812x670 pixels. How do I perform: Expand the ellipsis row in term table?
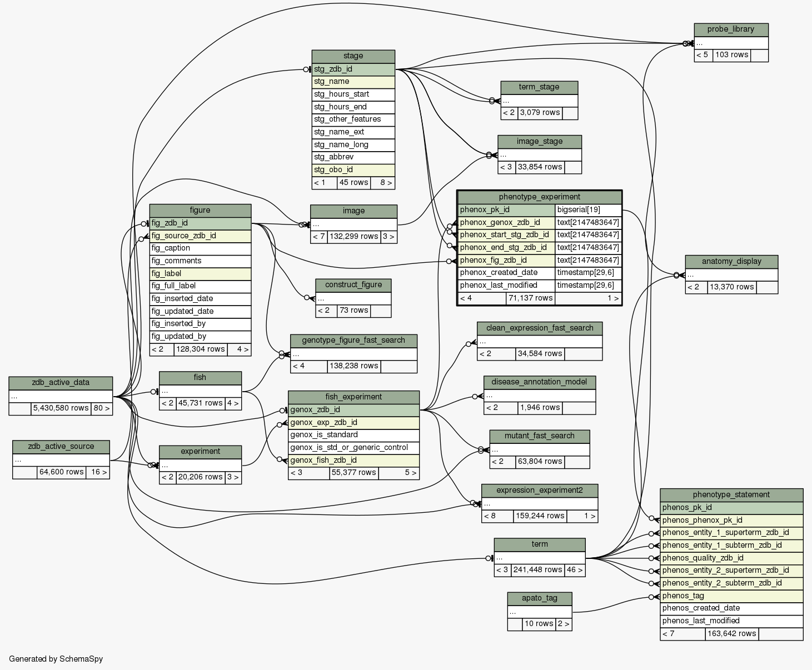[x=539, y=557]
